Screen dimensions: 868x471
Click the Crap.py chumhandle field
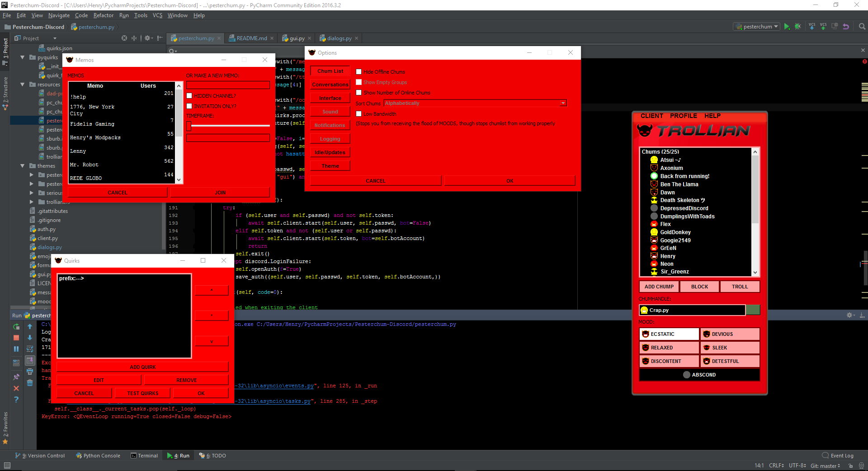(x=692, y=310)
